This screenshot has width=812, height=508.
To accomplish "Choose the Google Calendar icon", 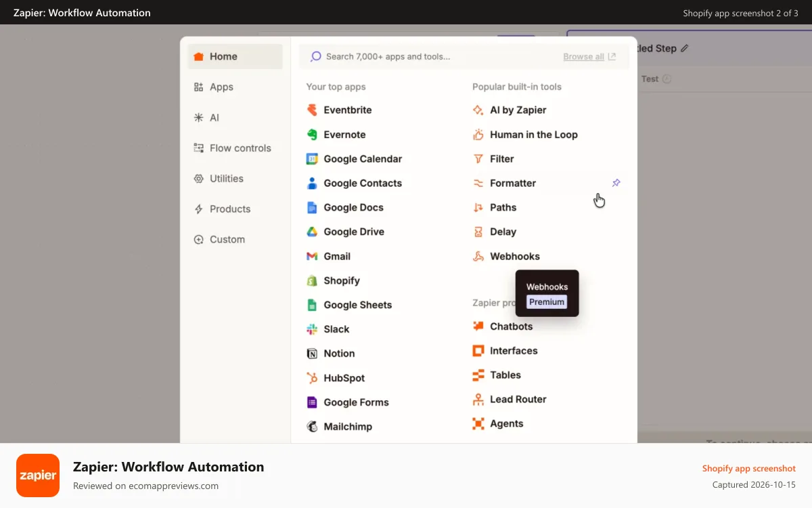I will 312,158.
